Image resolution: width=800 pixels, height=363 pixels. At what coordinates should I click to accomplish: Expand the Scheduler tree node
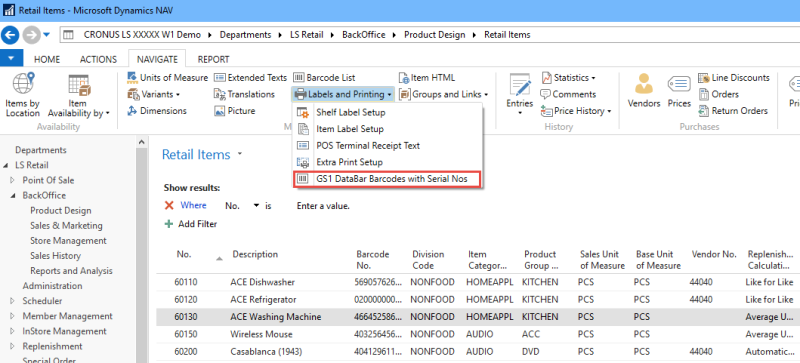tap(13, 301)
